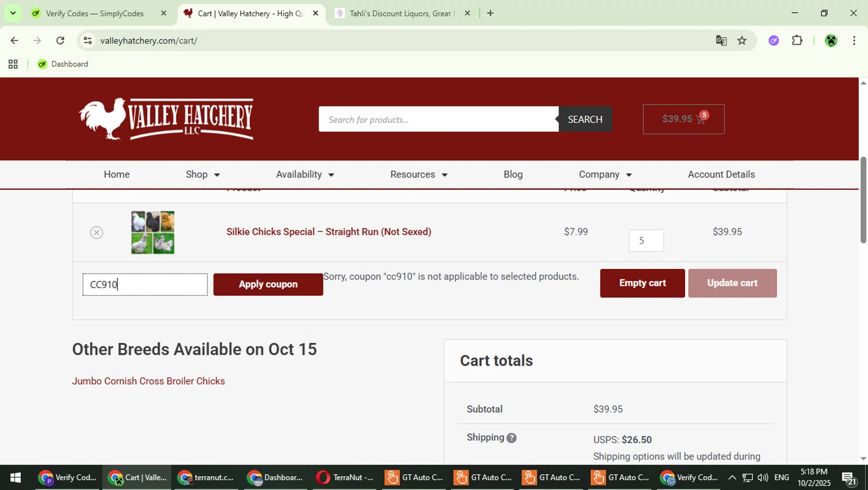The image size is (868, 490).
Task: Click the $7.99 price cell
Action: (x=576, y=232)
